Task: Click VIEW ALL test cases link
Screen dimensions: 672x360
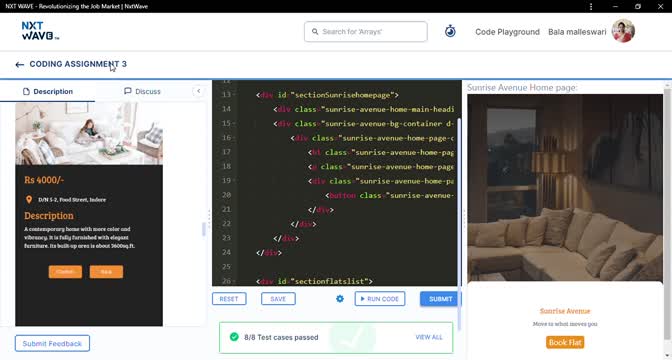Action: point(429,337)
